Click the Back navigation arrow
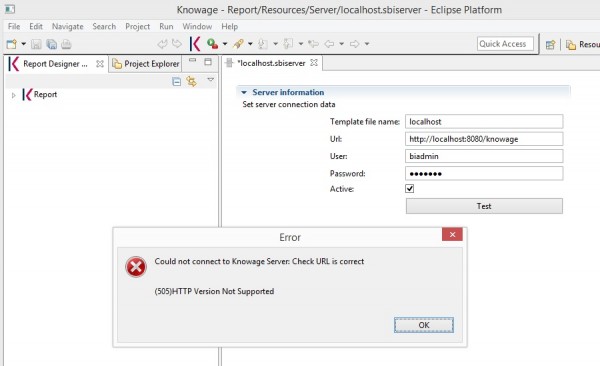The width and height of the screenshot is (600, 366). tap(329, 44)
